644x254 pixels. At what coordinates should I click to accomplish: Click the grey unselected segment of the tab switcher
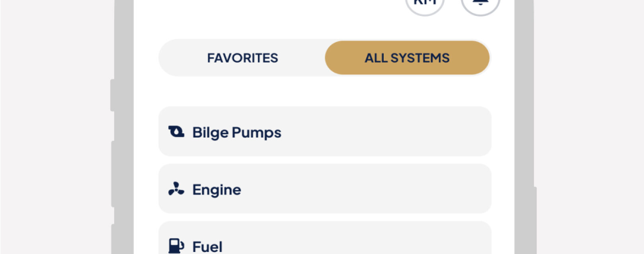click(242, 58)
